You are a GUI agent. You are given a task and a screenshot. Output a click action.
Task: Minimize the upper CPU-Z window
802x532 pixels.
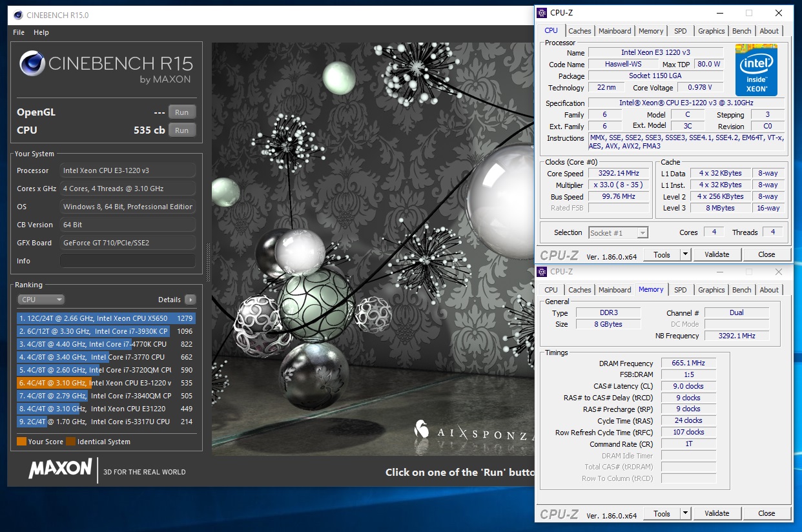coord(719,13)
